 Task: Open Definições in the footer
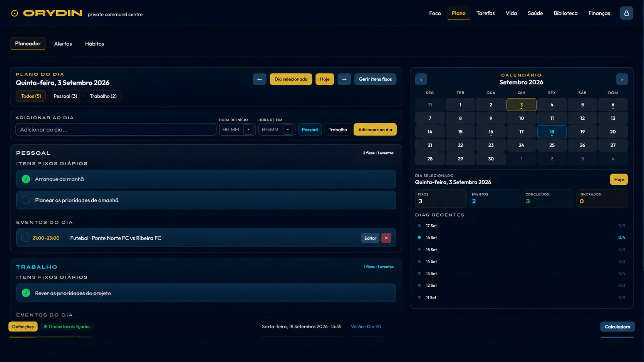(x=23, y=327)
